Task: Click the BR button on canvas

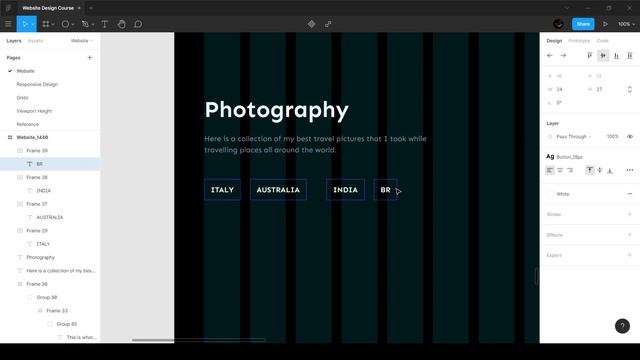Action: (x=385, y=190)
